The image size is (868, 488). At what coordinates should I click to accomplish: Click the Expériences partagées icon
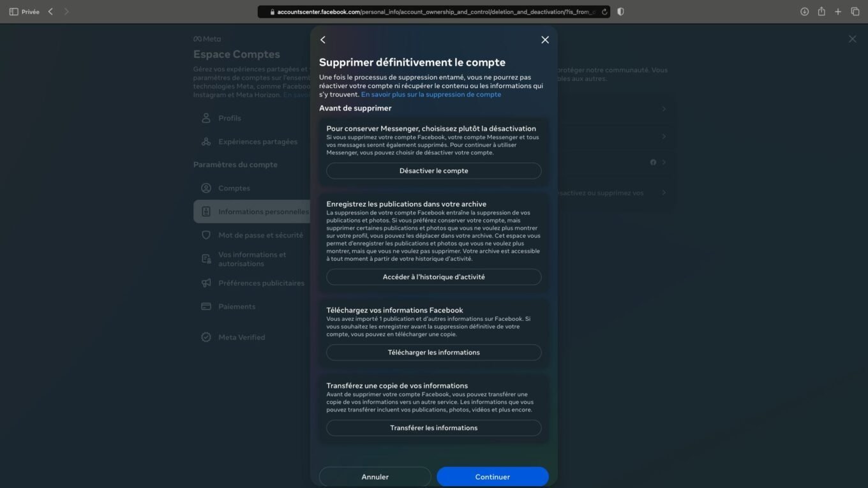click(206, 142)
